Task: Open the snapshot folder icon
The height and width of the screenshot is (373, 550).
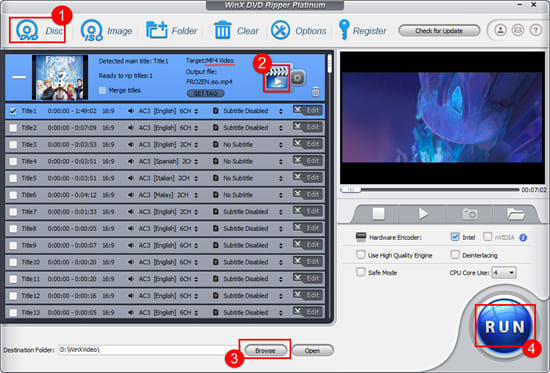Action: [515, 214]
